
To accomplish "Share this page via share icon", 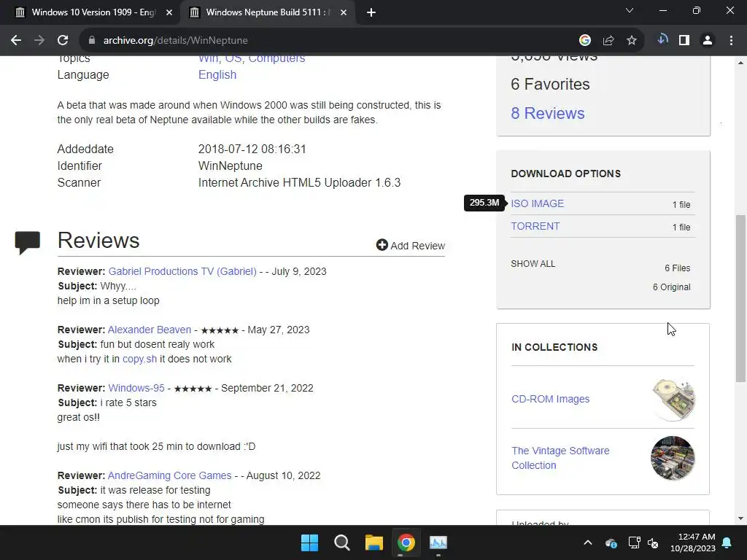I will coord(608,41).
